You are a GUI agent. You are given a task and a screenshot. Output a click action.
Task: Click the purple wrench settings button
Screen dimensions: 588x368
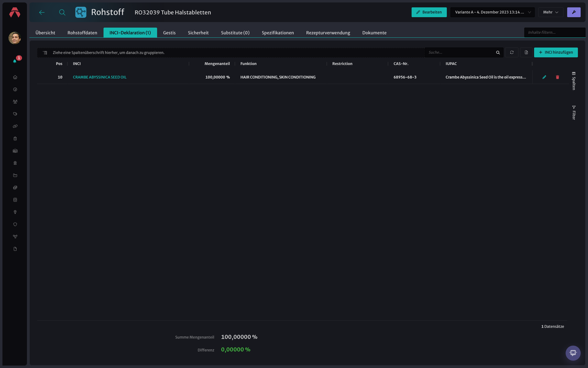coord(574,12)
